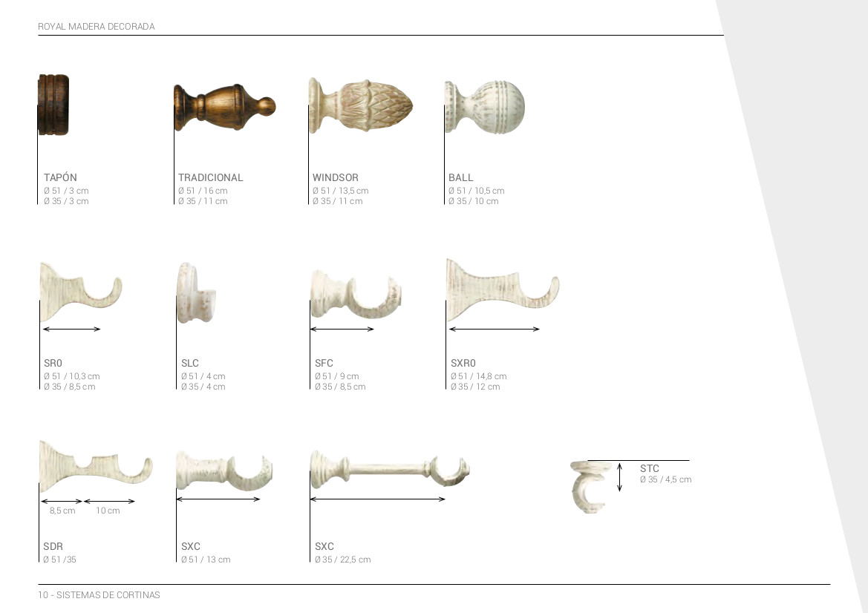The width and height of the screenshot is (868, 613).
Task: Click the STC ceiling bracket image
Action: pos(590,487)
